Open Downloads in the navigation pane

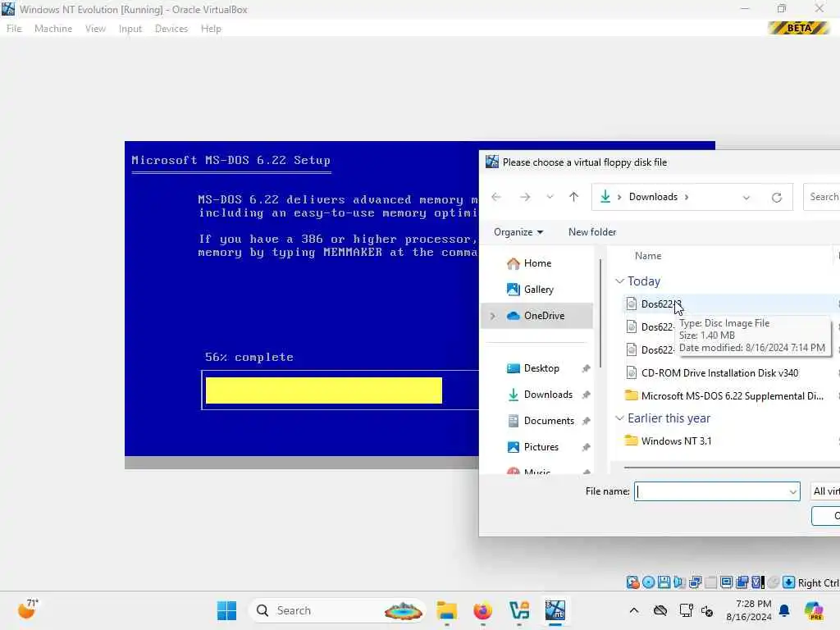[x=547, y=395]
